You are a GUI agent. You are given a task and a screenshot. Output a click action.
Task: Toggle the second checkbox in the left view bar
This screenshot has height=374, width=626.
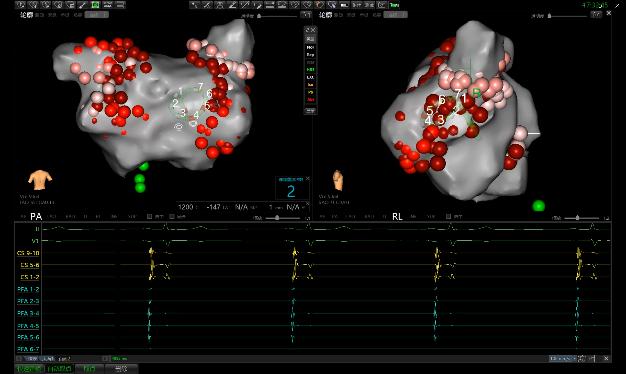point(172,217)
